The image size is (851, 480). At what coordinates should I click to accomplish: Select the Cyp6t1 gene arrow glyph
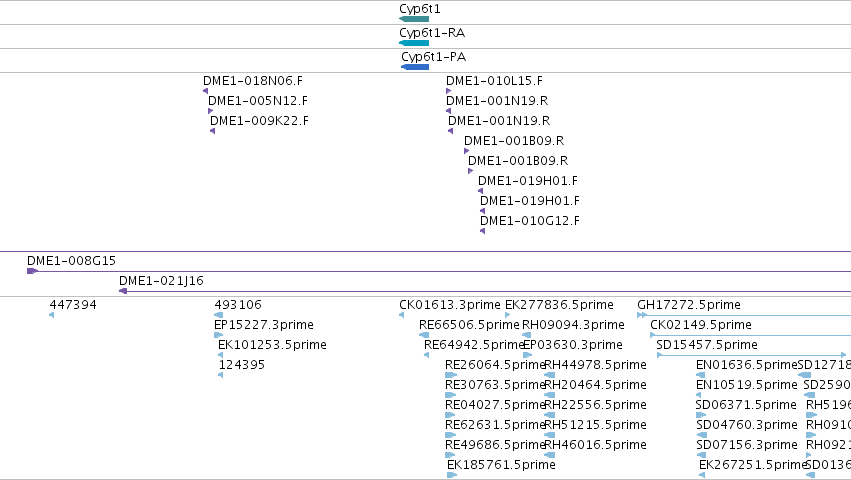point(414,19)
